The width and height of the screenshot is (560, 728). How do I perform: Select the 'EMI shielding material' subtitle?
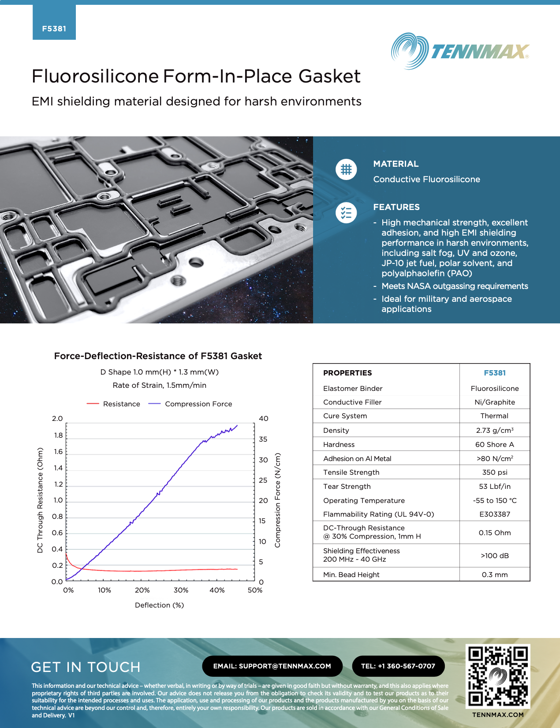197,101
